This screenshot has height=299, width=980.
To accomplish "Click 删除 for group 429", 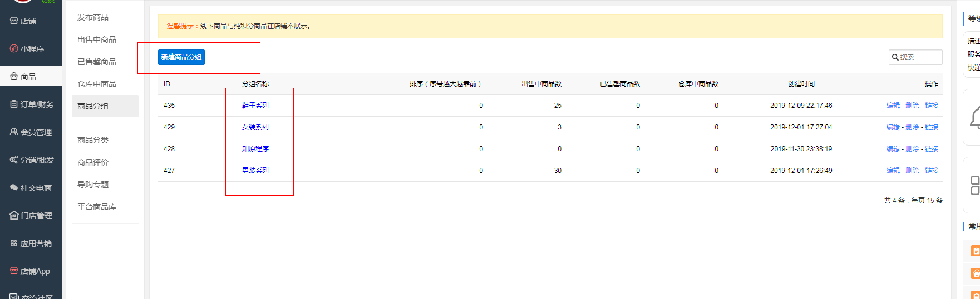I will [x=912, y=127].
